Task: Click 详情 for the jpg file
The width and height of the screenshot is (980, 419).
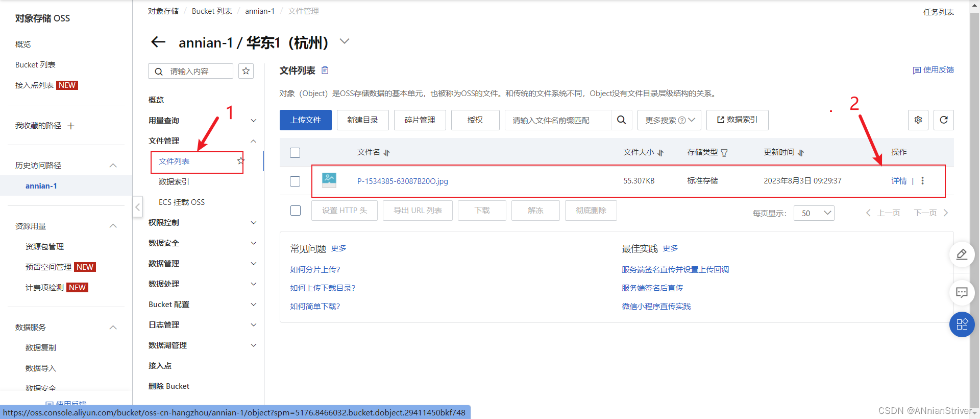Action: (x=899, y=181)
